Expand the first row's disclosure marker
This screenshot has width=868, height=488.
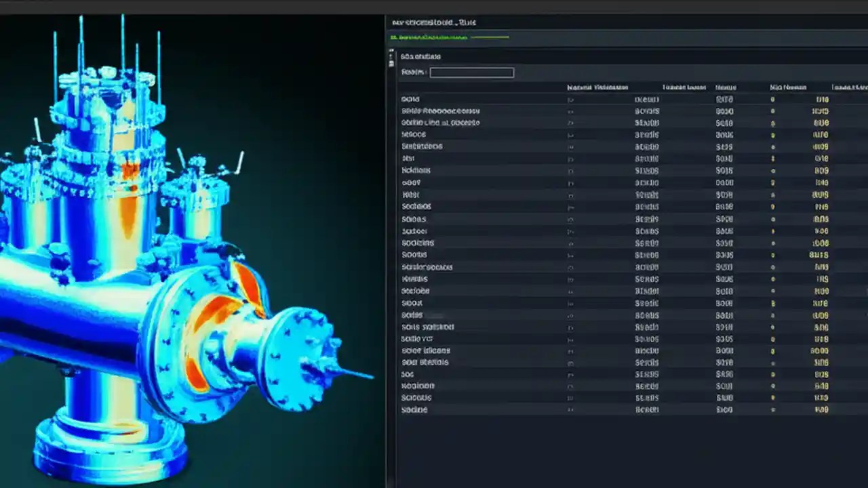coord(570,99)
